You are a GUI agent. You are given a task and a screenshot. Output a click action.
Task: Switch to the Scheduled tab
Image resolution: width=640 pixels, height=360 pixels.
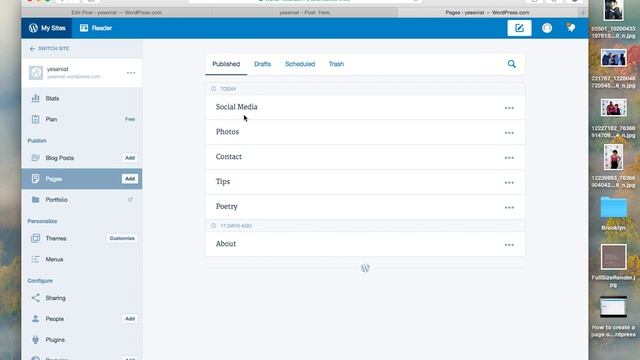300,64
